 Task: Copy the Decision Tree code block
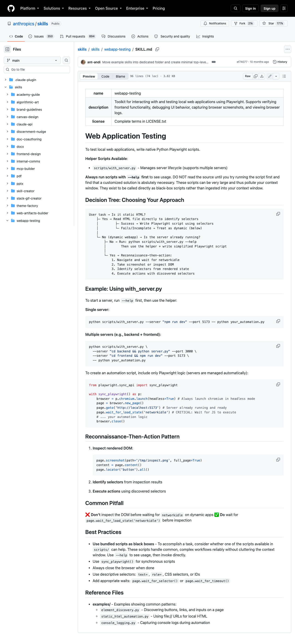278,214
